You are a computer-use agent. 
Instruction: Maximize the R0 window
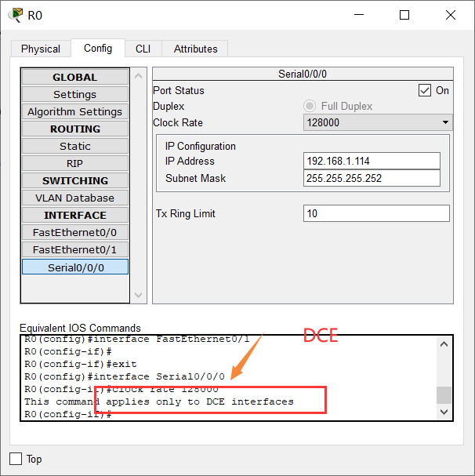pos(404,15)
